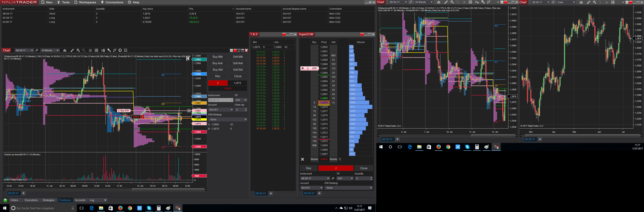This screenshot has height=212, width=644.
Task: Open data box in the Daily chart
Action: pyautogui.click(x=613, y=2)
